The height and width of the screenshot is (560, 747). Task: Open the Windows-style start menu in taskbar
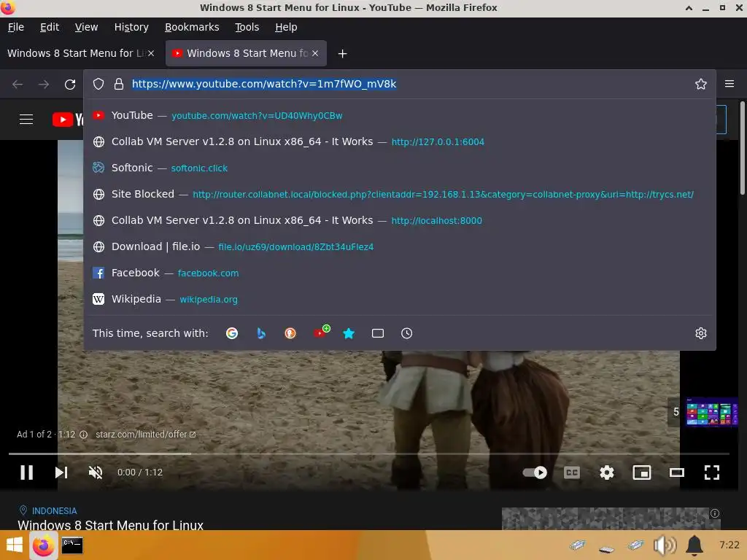tap(15, 545)
